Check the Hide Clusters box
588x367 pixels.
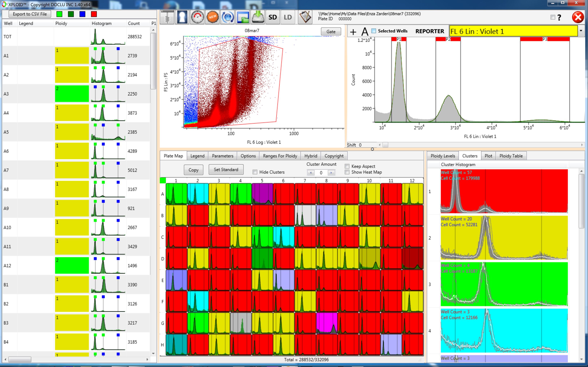click(x=255, y=172)
